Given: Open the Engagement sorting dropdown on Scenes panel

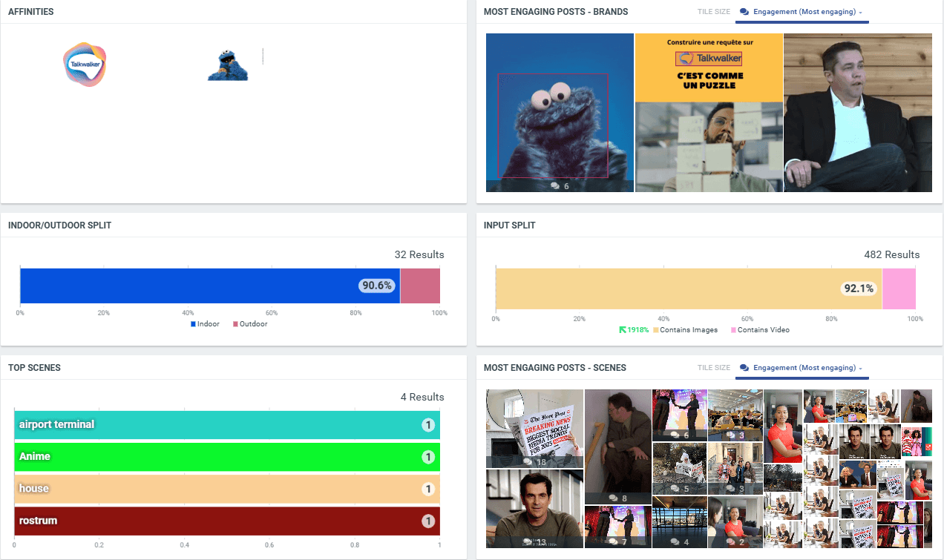Looking at the screenshot, I should [x=802, y=367].
